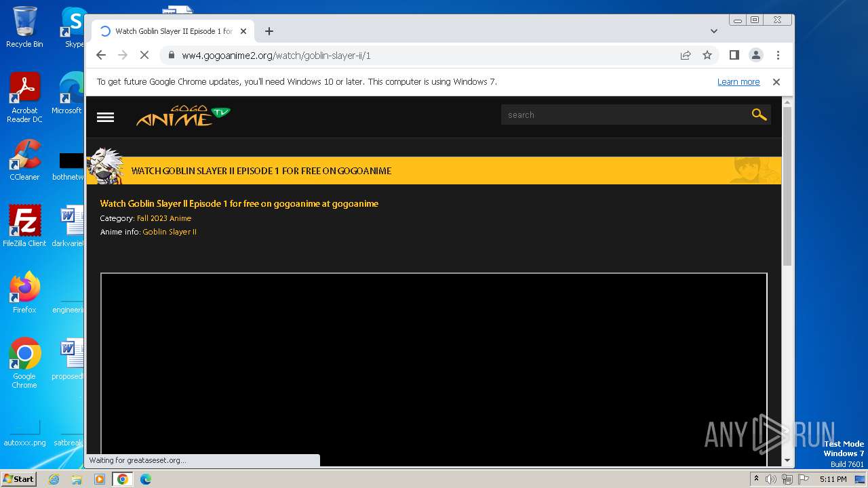Click the Chrome taskbar button

tap(123, 479)
